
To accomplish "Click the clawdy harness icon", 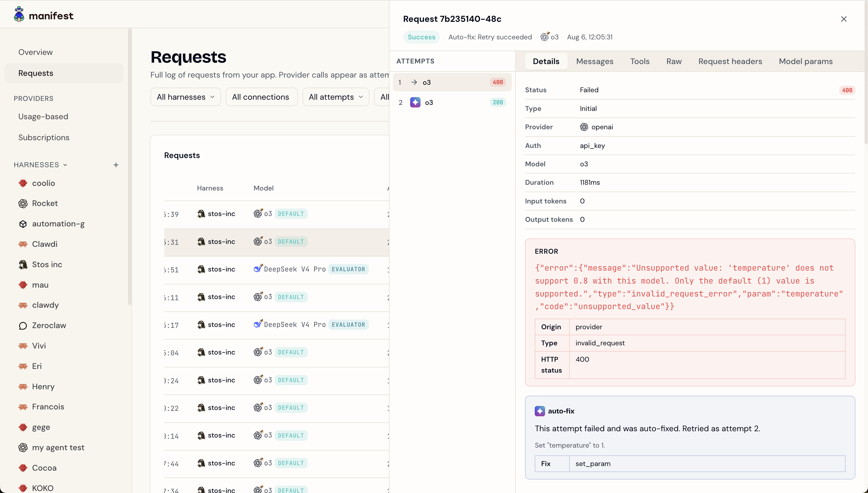I will (x=23, y=305).
